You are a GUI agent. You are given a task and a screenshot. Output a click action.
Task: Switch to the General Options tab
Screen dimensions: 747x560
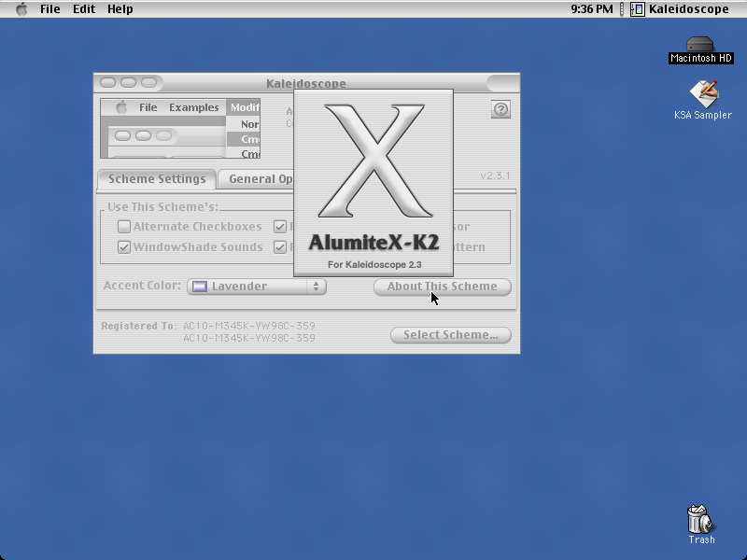click(x=256, y=179)
